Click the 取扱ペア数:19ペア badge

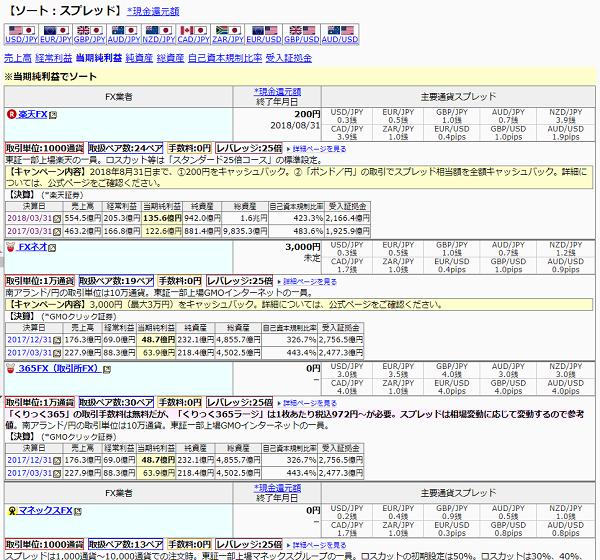[116, 281]
